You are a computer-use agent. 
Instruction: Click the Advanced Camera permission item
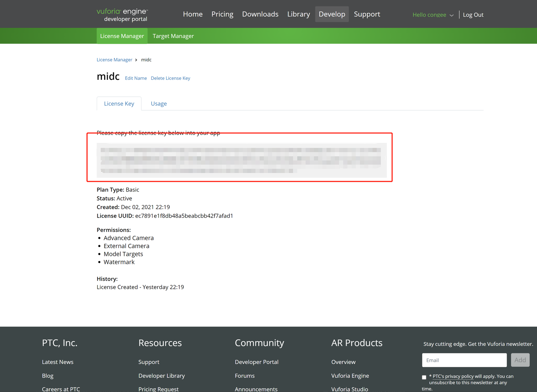pyautogui.click(x=129, y=238)
